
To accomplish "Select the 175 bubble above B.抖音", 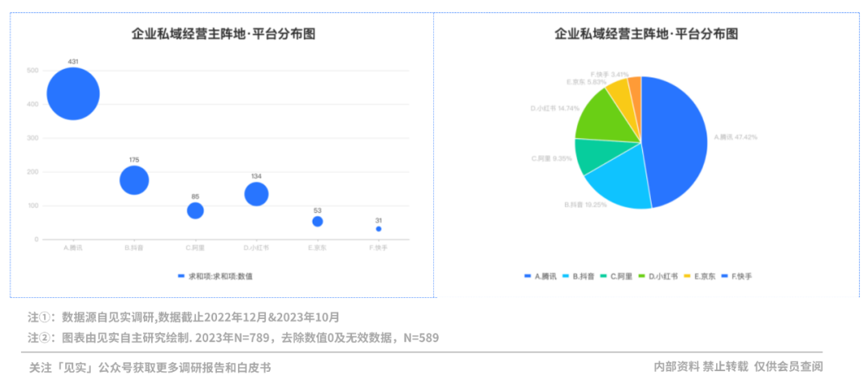I will click(x=134, y=180).
